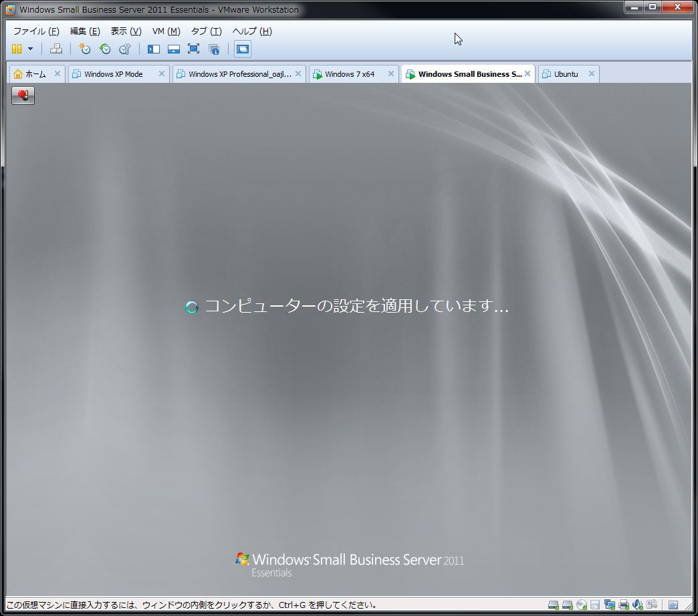Viewport: 698px width, 616px height.
Task: Open the message log icon in status bar
Action: click(673, 605)
